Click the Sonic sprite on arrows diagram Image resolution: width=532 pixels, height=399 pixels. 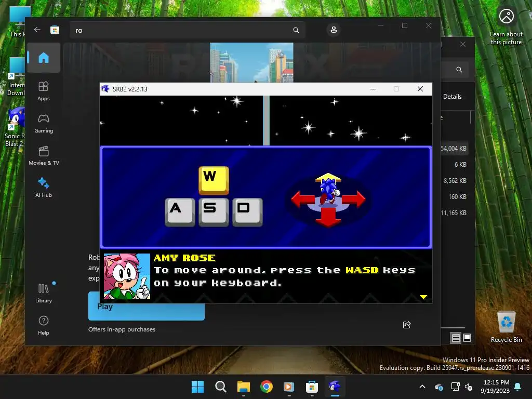click(x=328, y=191)
